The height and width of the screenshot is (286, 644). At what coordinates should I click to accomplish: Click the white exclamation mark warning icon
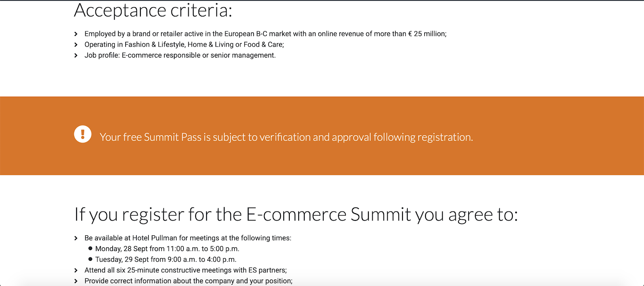click(83, 134)
